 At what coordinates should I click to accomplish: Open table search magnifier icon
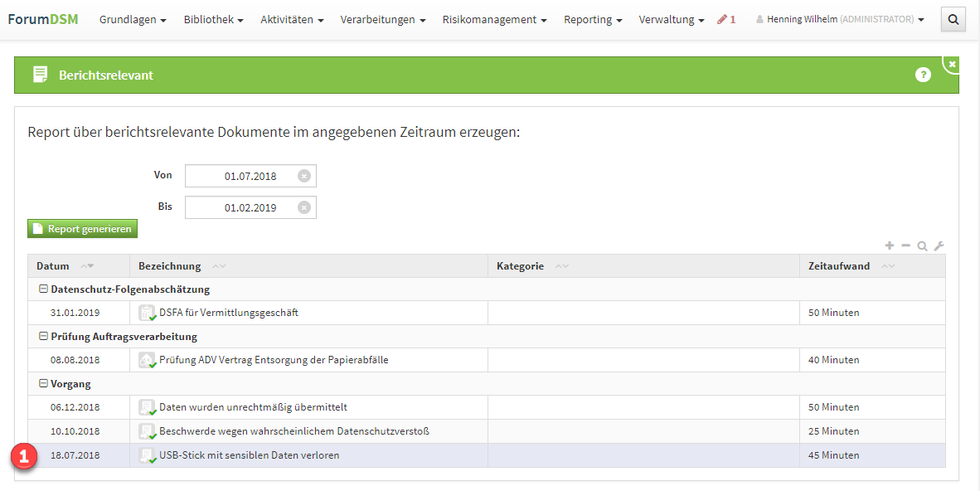pos(922,246)
